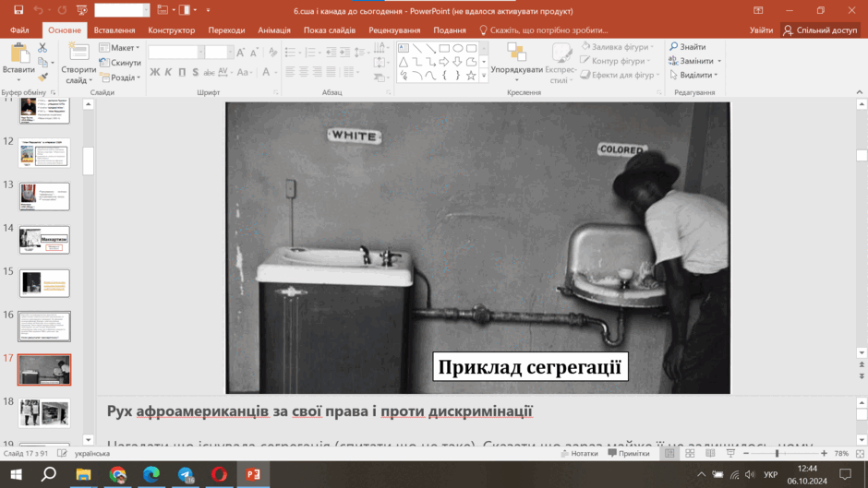Collapse the ribbon with the chevron arrow
Viewport: 868px width, 488px height.
[859, 92]
